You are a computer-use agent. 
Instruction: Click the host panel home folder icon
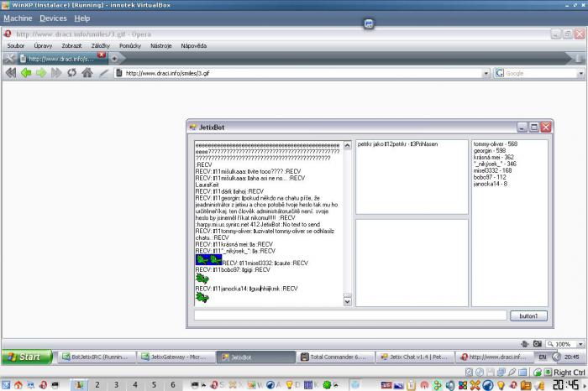[x=18, y=384]
